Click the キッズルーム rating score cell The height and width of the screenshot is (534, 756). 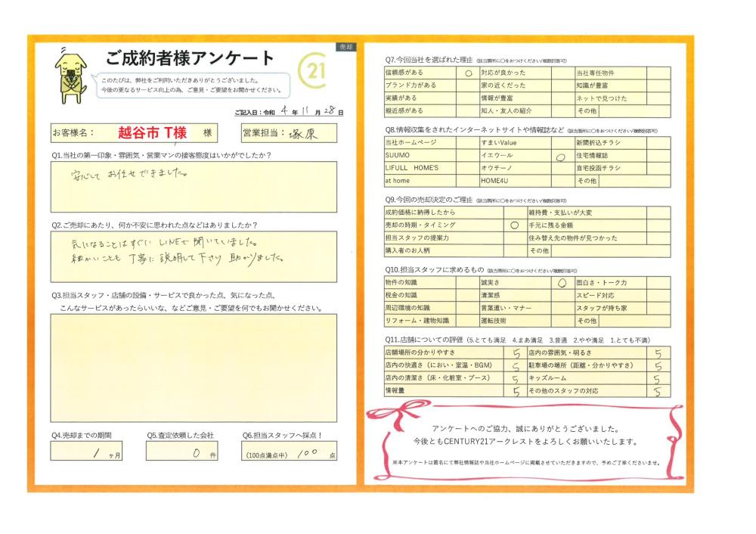658,378
